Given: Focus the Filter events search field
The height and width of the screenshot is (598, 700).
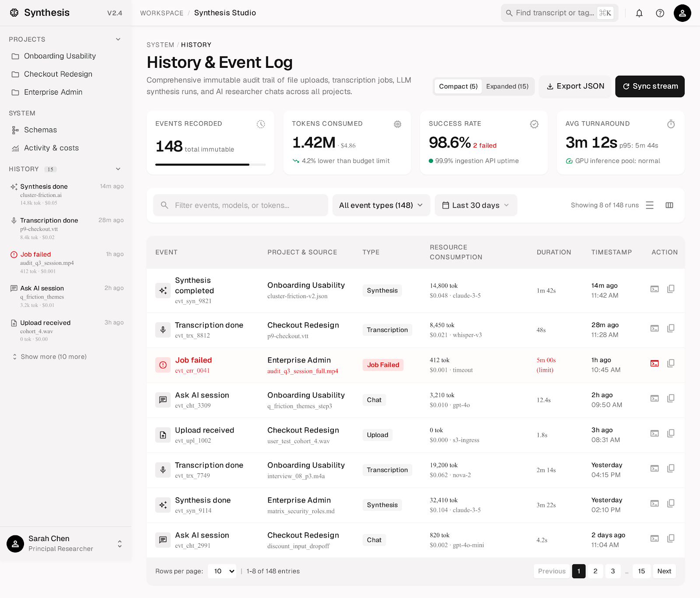Looking at the screenshot, I should tap(241, 205).
